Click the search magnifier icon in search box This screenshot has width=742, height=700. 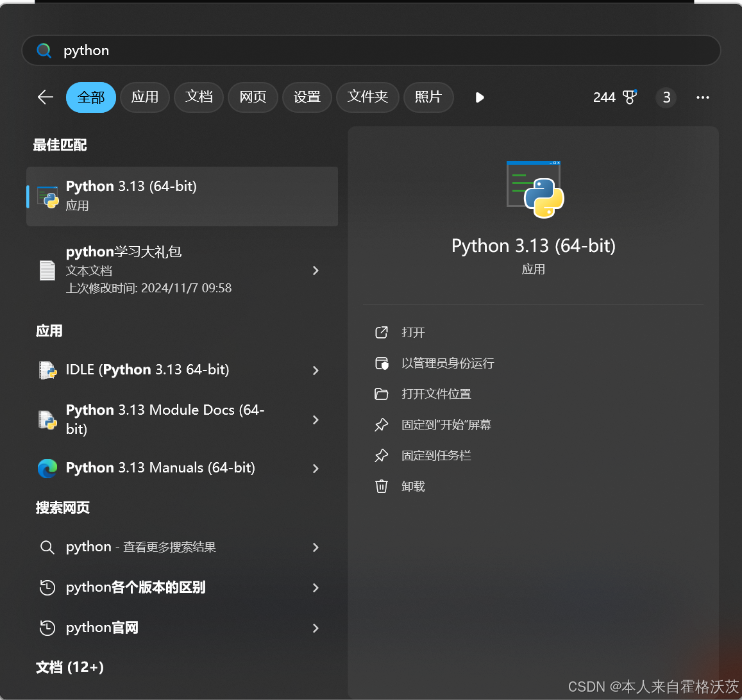point(44,50)
